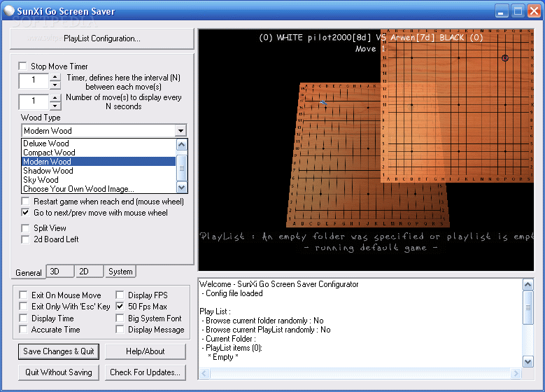Decrease number of moves per interval

point(55,106)
